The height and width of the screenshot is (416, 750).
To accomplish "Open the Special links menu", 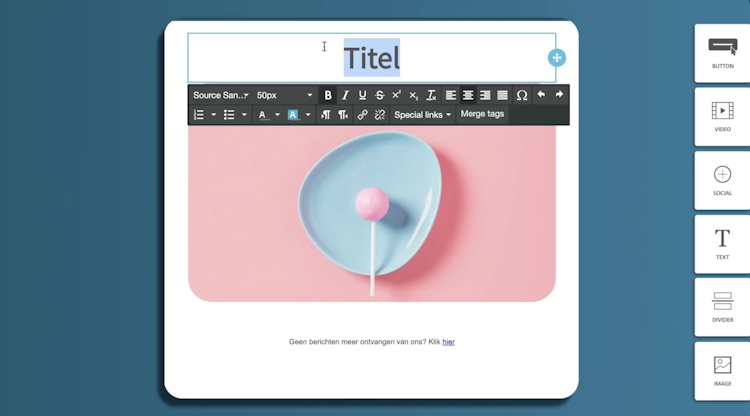I will 422,115.
